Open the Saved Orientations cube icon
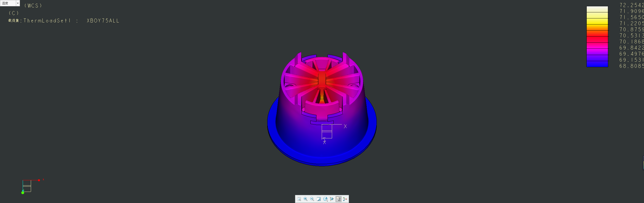The height and width of the screenshot is (203, 644). tap(325, 199)
